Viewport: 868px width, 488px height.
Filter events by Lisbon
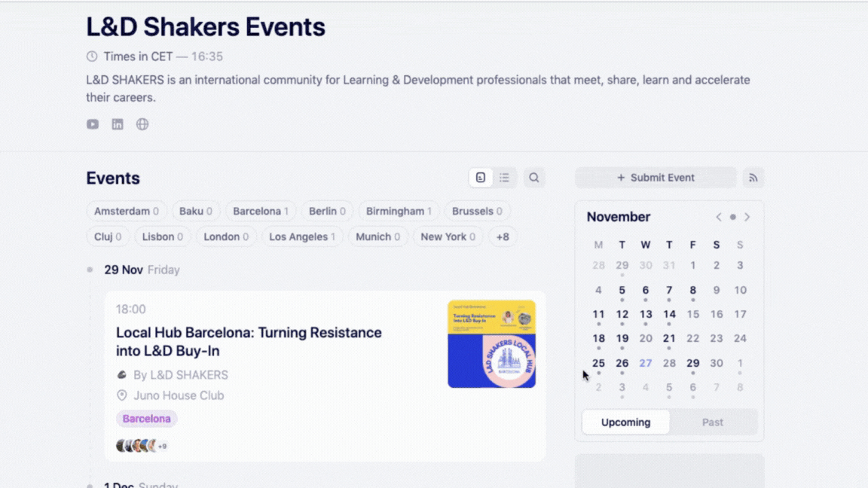[162, 236]
